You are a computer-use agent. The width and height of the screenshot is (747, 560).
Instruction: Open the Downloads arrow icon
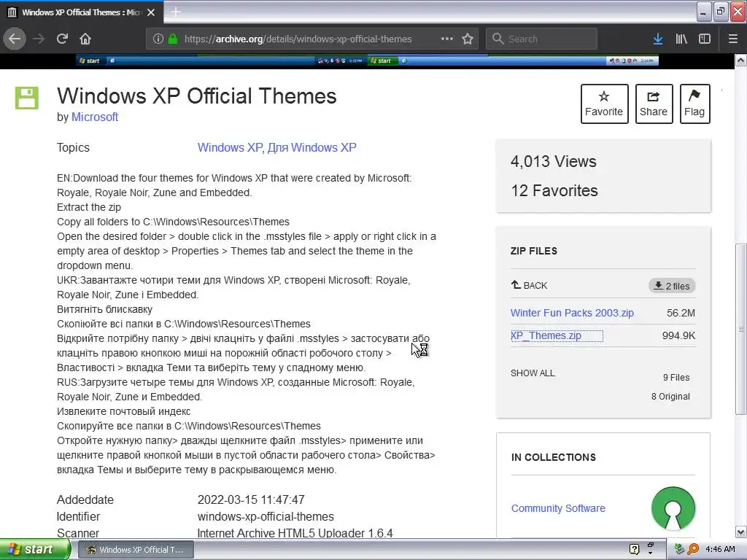pos(658,39)
